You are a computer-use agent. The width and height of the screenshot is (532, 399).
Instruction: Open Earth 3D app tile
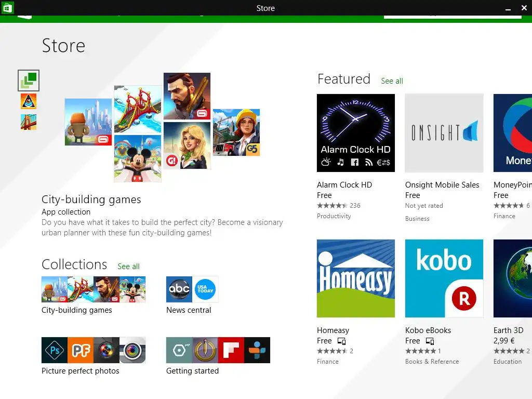click(513, 278)
